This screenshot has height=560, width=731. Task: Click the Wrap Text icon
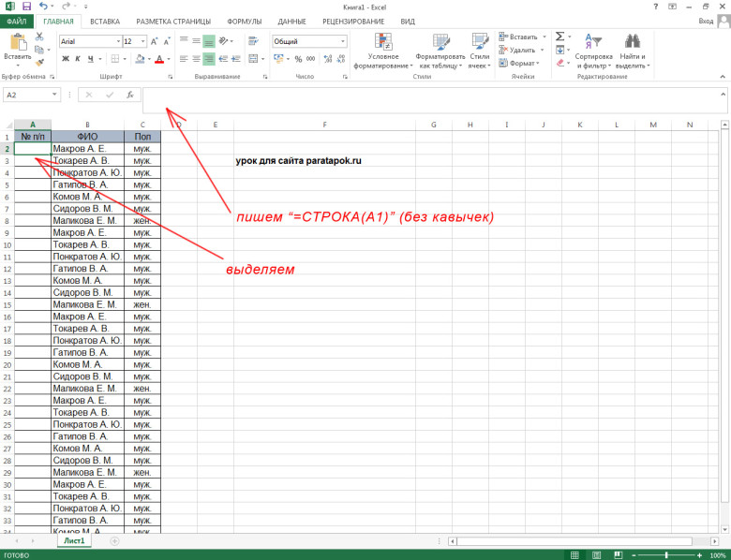point(253,41)
